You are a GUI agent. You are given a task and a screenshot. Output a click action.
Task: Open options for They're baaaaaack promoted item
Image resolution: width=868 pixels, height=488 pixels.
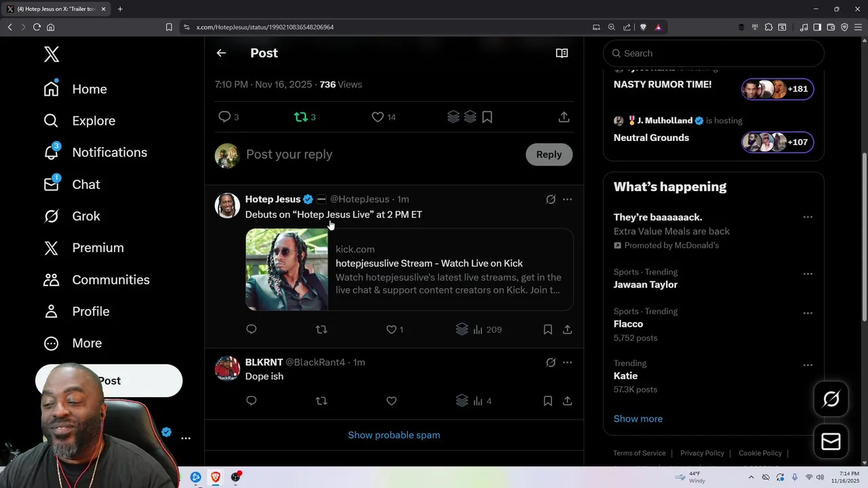[808, 218]
